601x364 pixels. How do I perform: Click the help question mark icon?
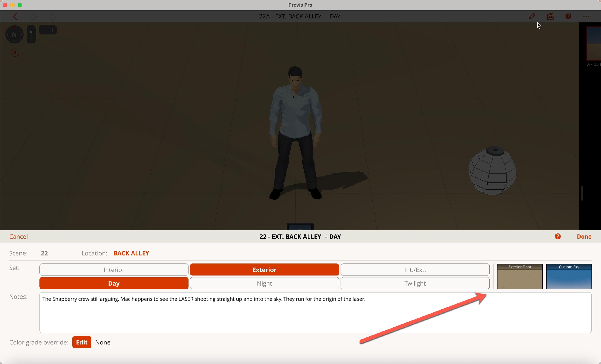(x=568, y=16)
